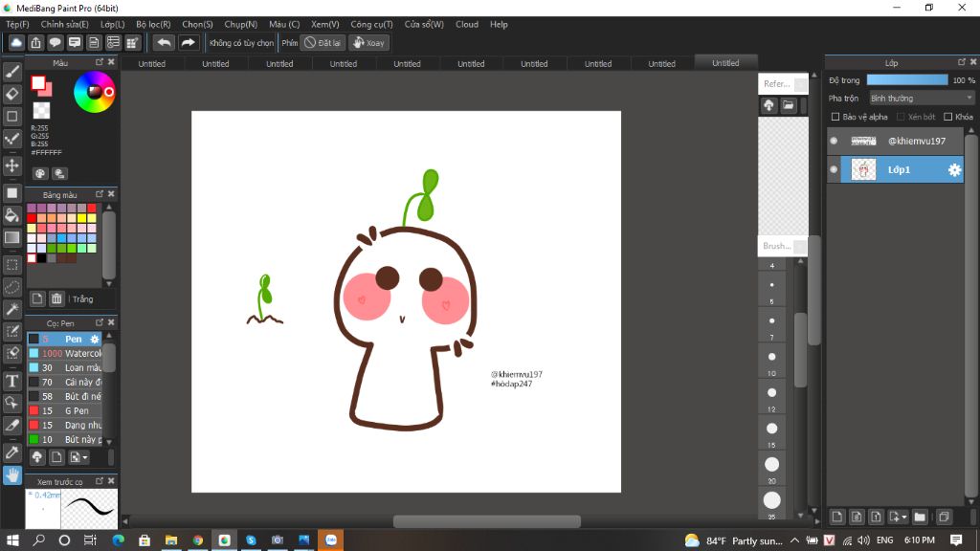Show hidden system tray icons
The image size is (980, 551).
[x=794, y=540]
